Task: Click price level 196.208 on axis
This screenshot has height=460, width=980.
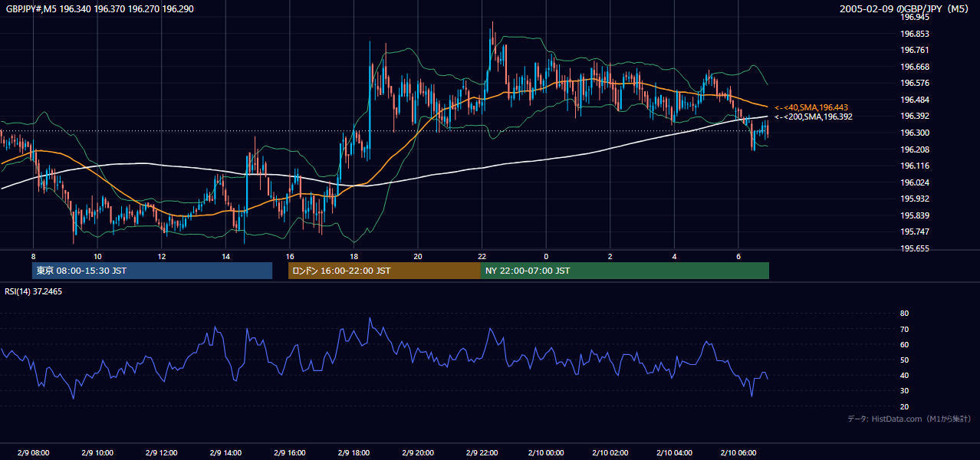Action: [914, 149]
